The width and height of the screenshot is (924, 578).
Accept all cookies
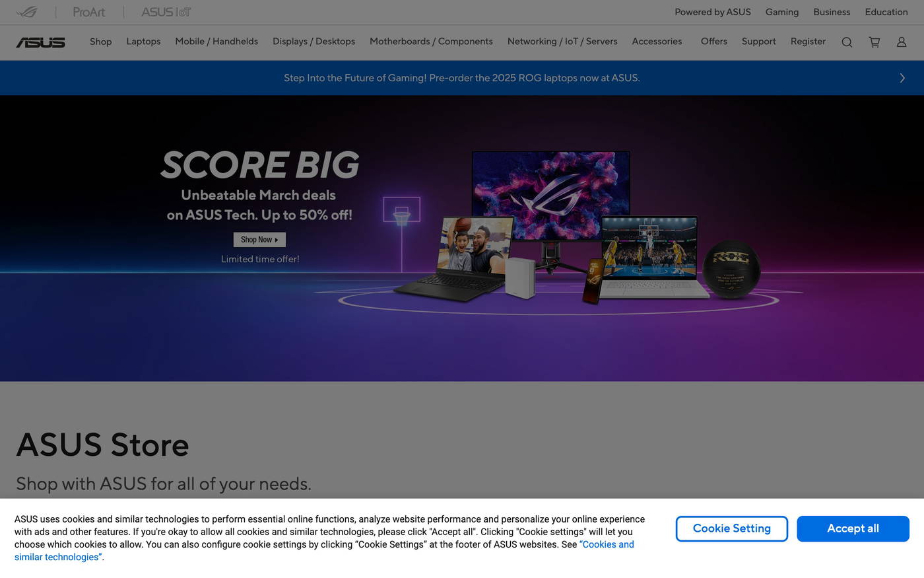tap(853, 528)
